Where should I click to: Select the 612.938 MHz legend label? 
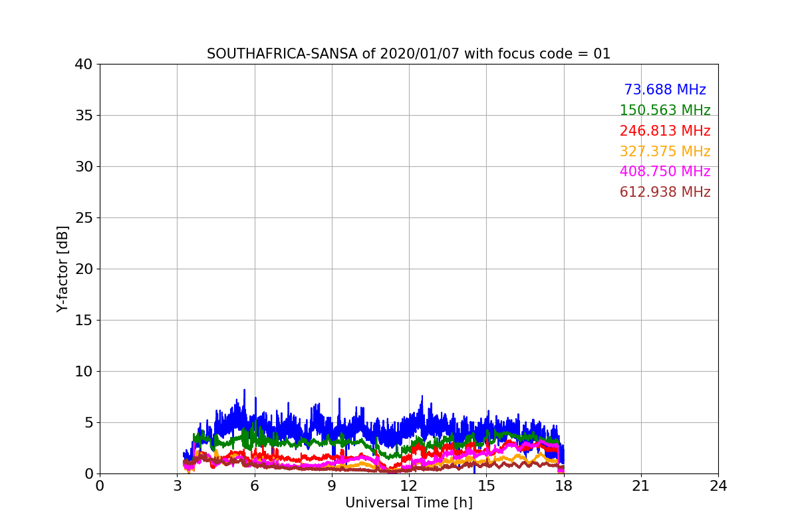pyautogui.click(x=665, y=192)
